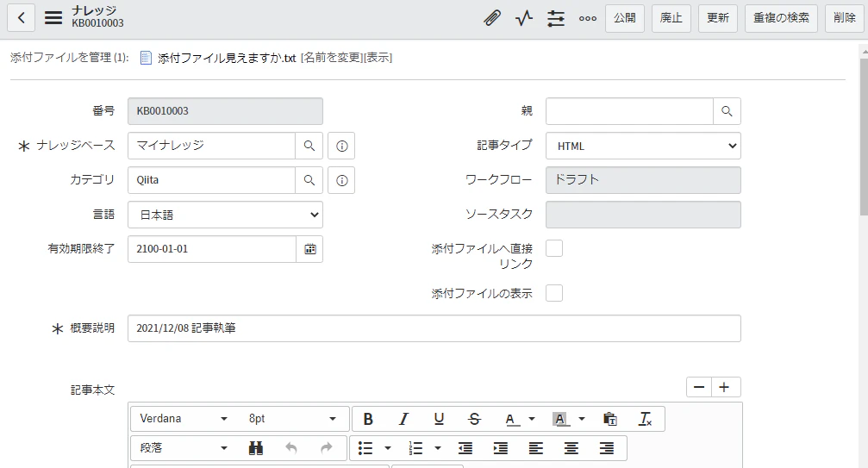Increase paragraph indent
The height and width of the screenshot is (468, 868).
coord(501,448)
